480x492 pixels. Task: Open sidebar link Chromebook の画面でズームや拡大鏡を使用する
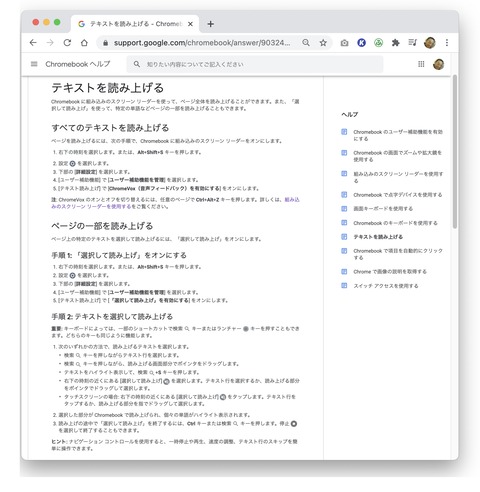397,156
